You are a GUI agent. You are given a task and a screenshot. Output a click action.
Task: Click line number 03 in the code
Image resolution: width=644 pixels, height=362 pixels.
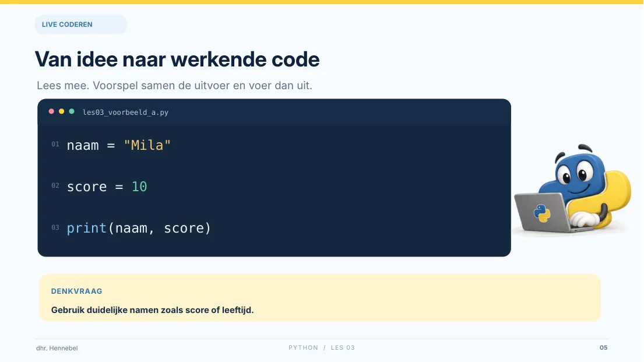pos(55,228)
